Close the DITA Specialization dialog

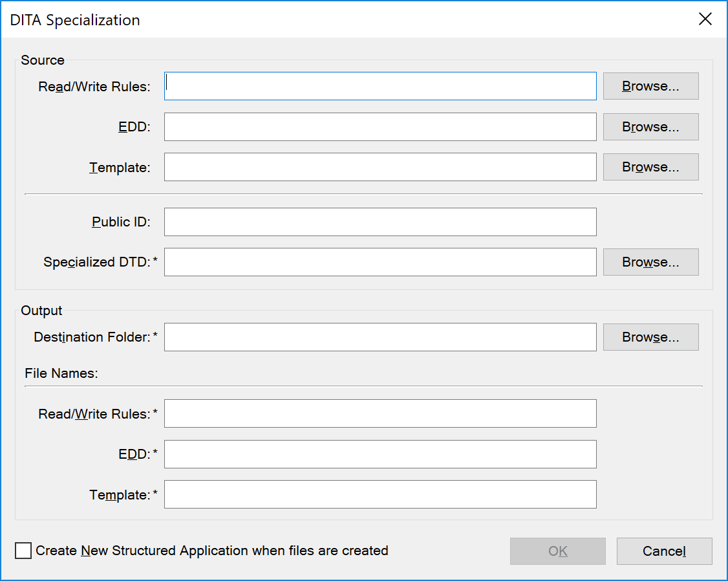pyautogui.click(x=705, y=19)
